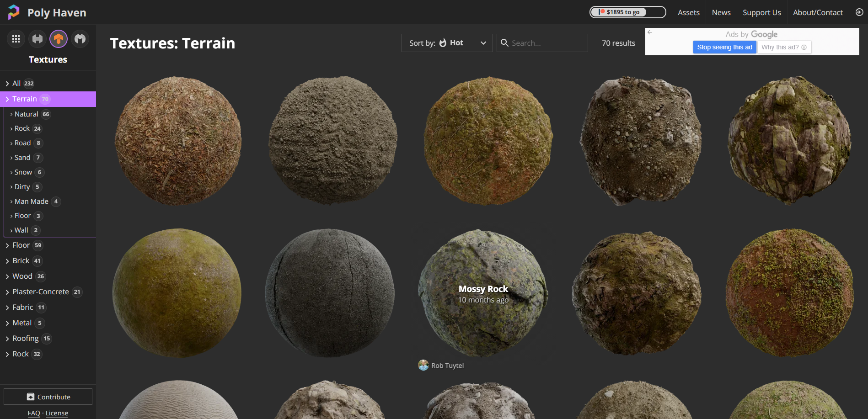Viewport: 868px width, 419px height.
Task: Switch to the Models asset type icon
Action: tap(80, 39)
